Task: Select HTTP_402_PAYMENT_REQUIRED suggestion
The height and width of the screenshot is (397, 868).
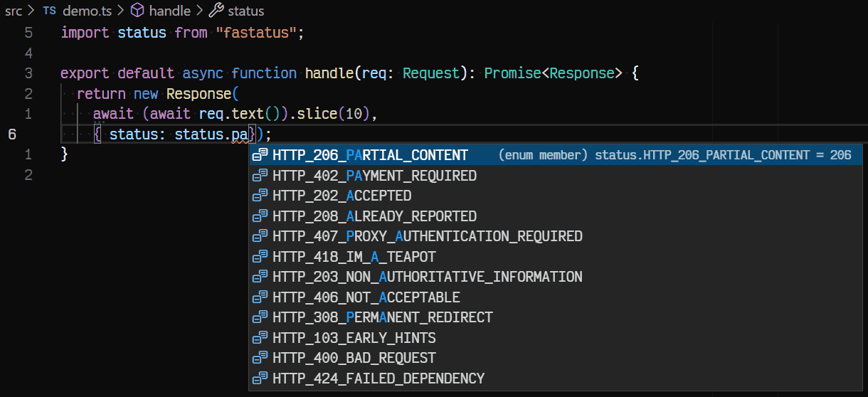Action: (556, 176)
